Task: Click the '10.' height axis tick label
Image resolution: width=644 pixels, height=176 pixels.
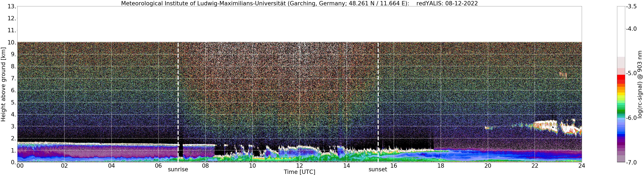Action: [x=12, y=43]
